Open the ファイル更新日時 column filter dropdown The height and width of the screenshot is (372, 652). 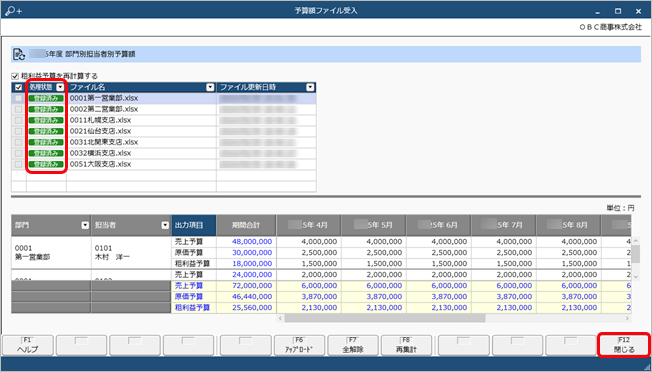(x=310, y=87)
